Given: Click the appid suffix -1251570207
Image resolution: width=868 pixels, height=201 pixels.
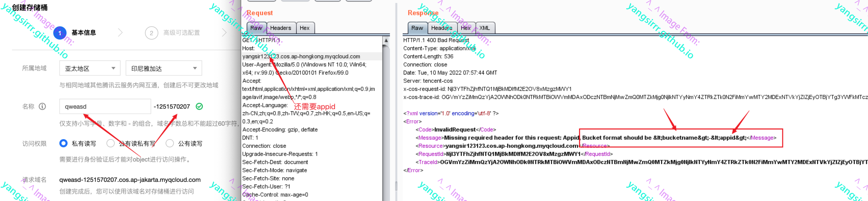Looking at the screenshot, I should 172,106.
